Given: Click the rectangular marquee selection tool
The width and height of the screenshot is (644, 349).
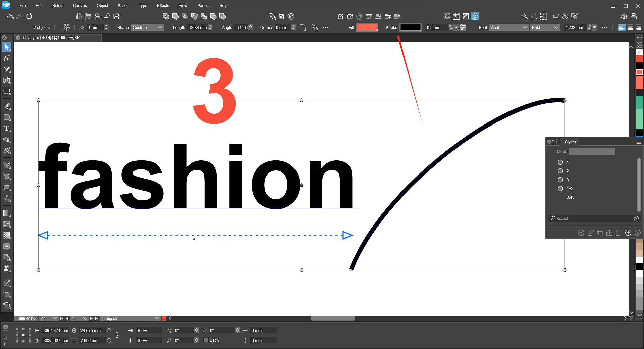Looking at the screenshot, I should (7, 92).
